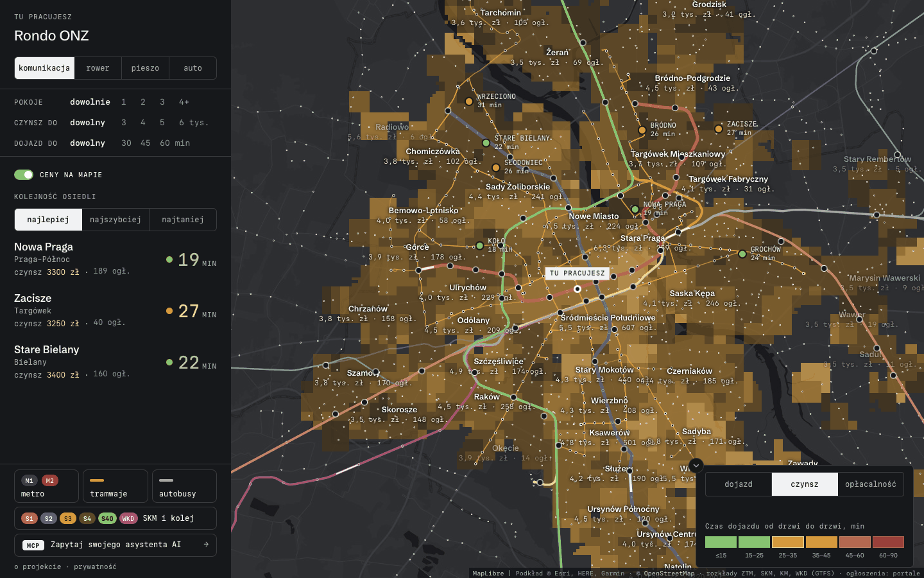Toggle the autobusy layer

pos(184,486)
